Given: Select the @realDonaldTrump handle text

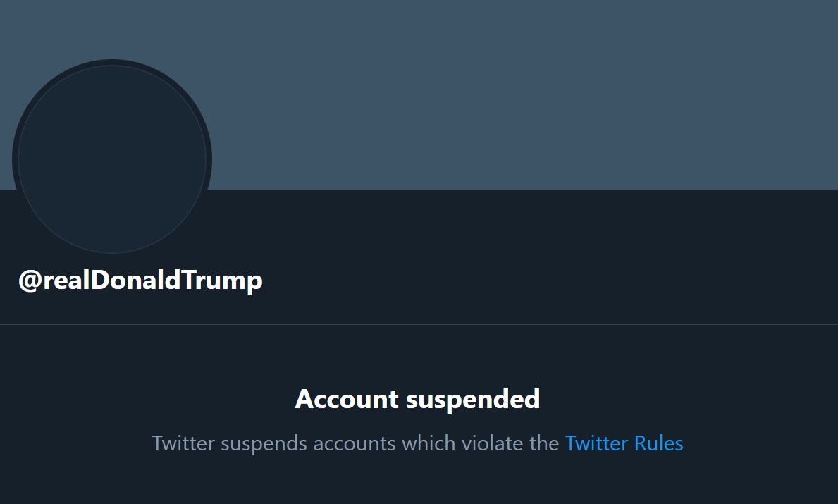Looking at the screenshot, I should click(140, 281).
